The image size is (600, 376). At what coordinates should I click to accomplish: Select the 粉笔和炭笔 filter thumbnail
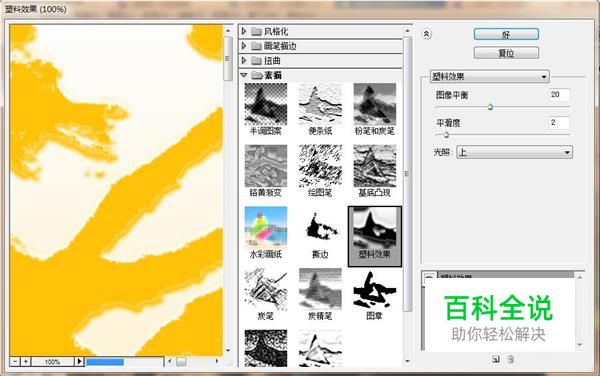point(375,104)
